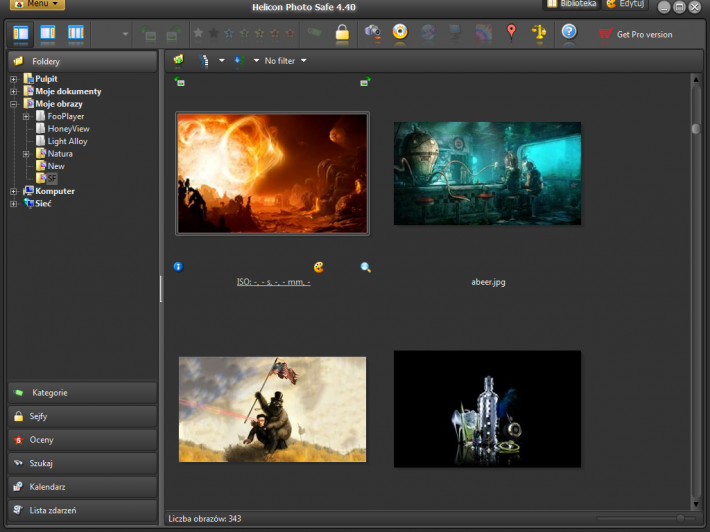The height and width of the screenshot is (532, 710).
Task: Set the first gray star rating
Action: coord(198,33)
